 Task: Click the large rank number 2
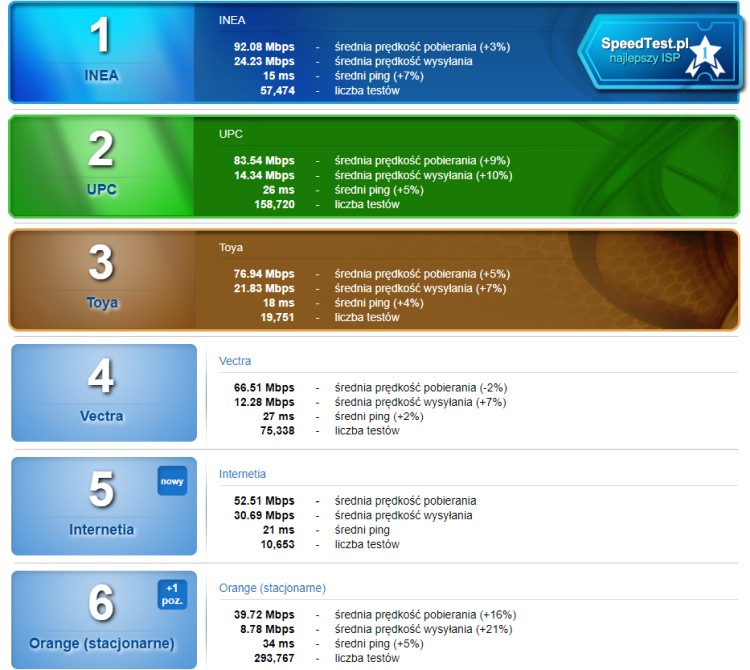point(101,150)
